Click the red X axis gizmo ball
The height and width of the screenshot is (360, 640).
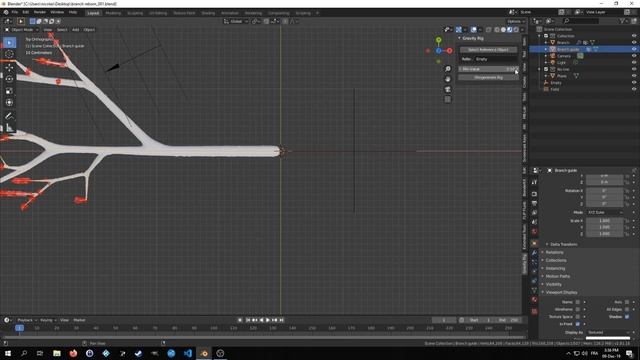pos(449,51)
